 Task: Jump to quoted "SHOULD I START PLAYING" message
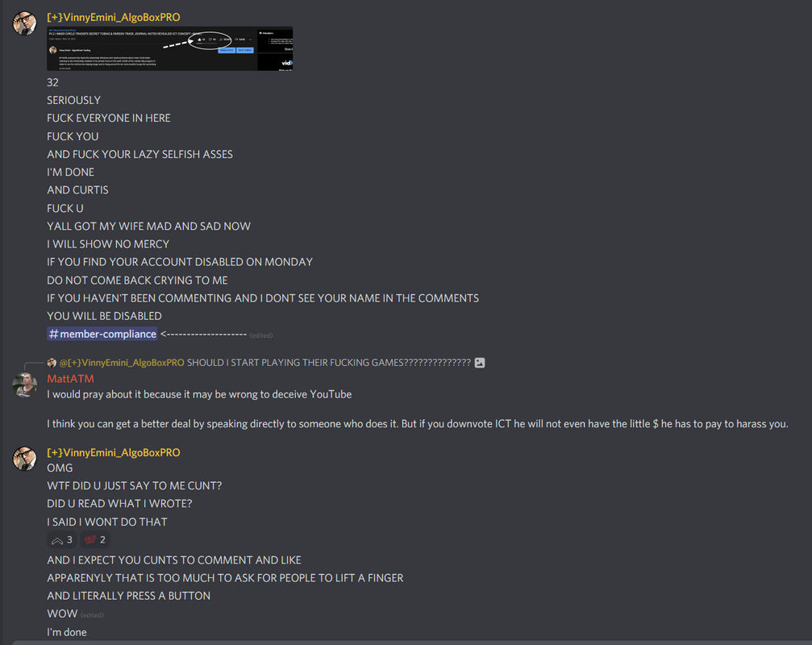point(329,363)
